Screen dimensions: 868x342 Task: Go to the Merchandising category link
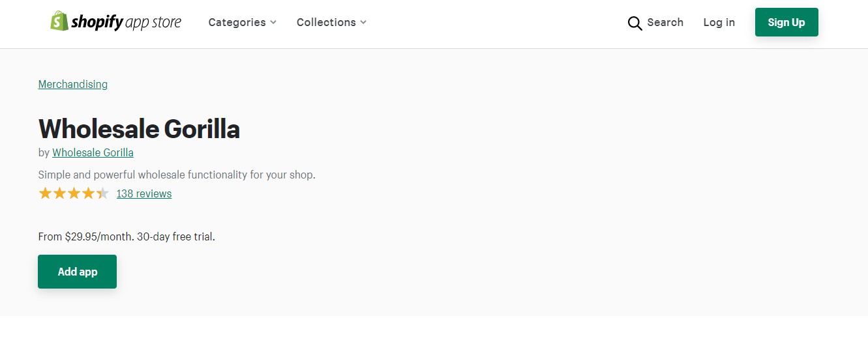(x=73, y=84)
